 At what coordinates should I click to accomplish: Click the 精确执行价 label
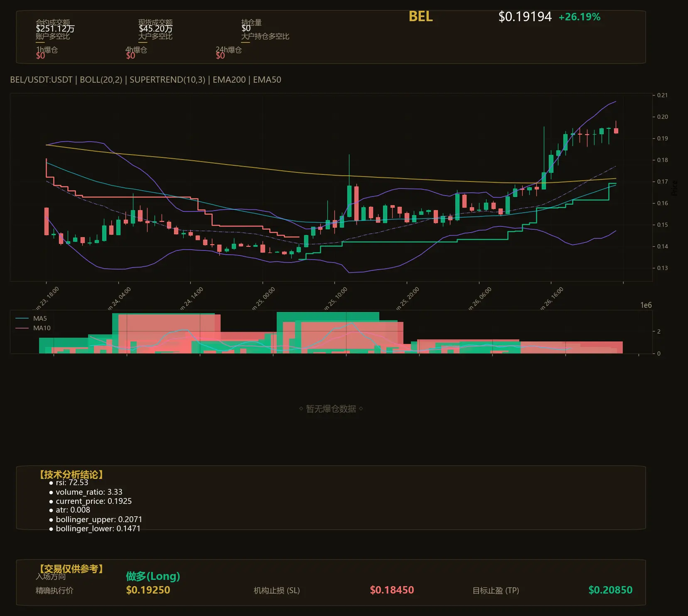pos(54,591)
